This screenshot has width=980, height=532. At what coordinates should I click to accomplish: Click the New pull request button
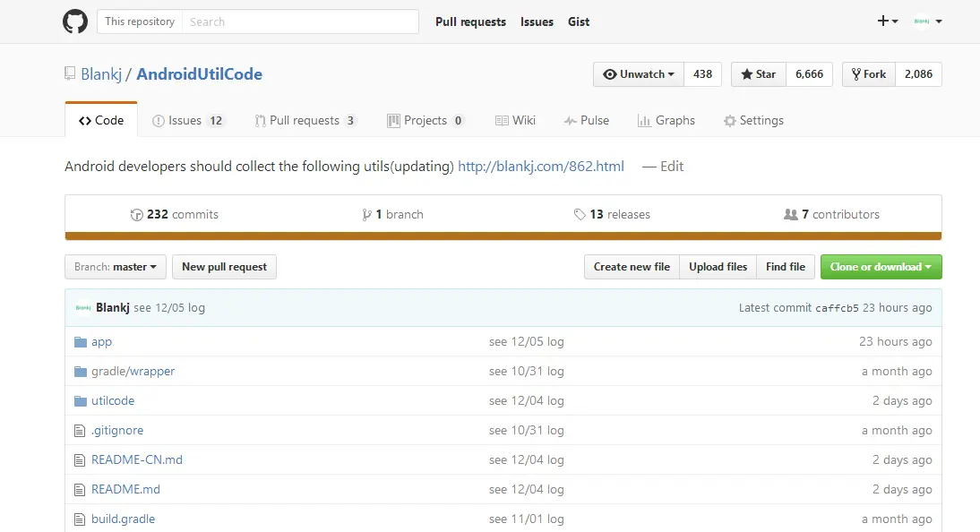pyautogui.click(x=224, y=267)
